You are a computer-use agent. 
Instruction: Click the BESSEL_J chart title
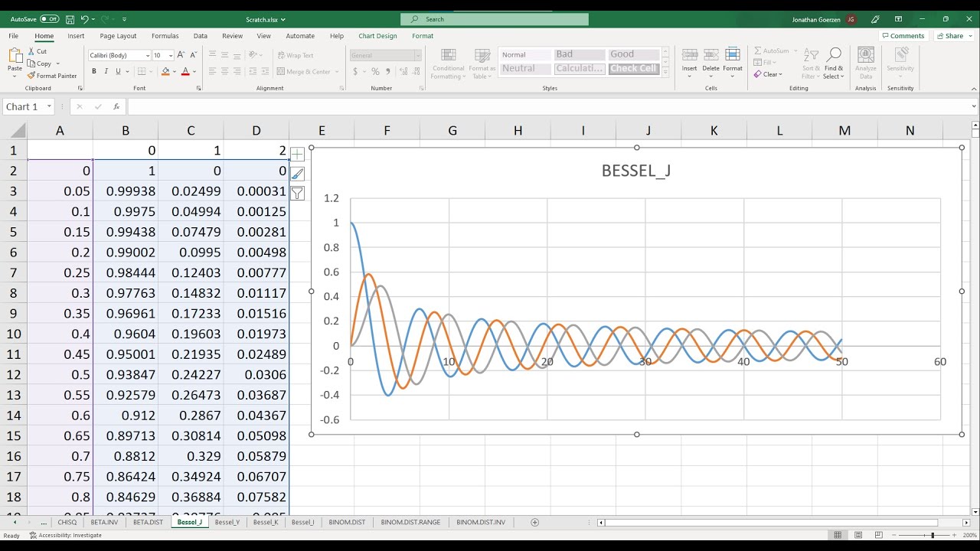tap(636, 171)
